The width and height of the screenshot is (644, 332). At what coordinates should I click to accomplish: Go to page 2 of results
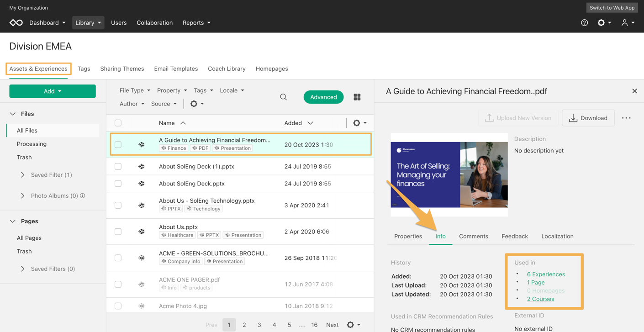click(x=244, y=325)
